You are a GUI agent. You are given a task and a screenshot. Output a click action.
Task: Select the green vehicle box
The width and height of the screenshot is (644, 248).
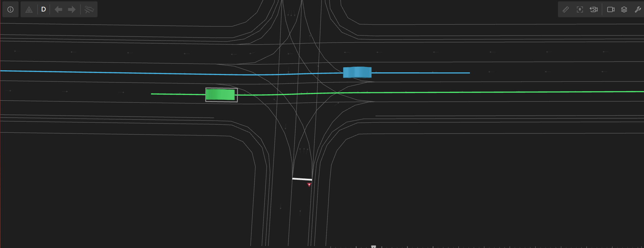(220, 95)
